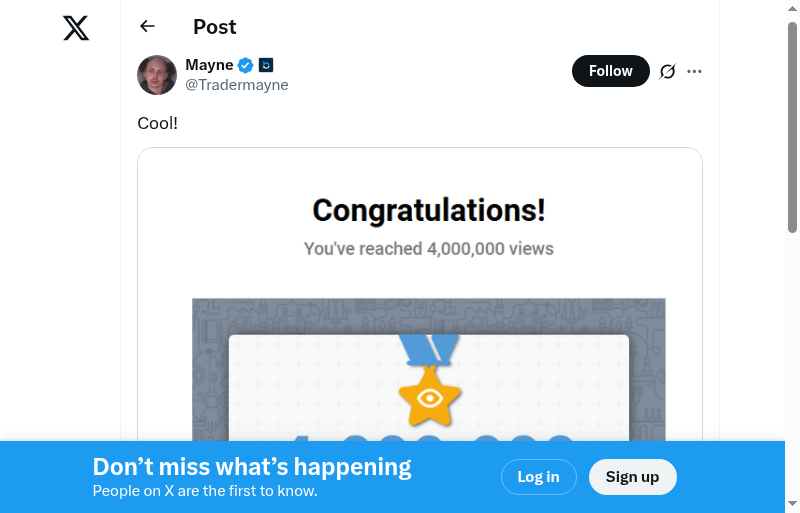
Task: Click the Mayne display name
Action: 209,65
